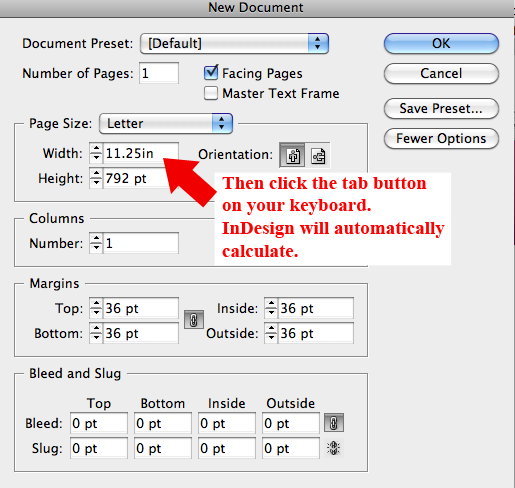Open the Page Size Letter dropdown
The image size is (515, 488).
click(x=166, y=123)
